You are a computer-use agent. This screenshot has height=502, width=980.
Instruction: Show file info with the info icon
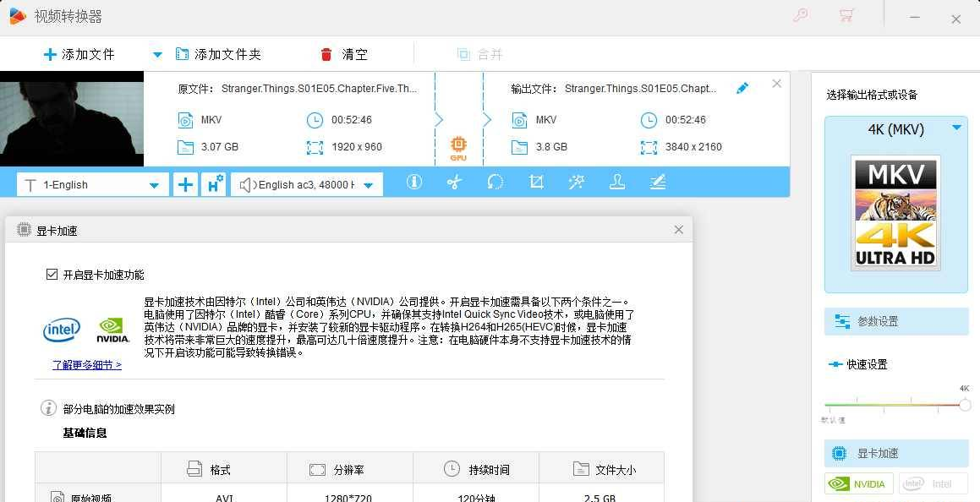[414, 183]
